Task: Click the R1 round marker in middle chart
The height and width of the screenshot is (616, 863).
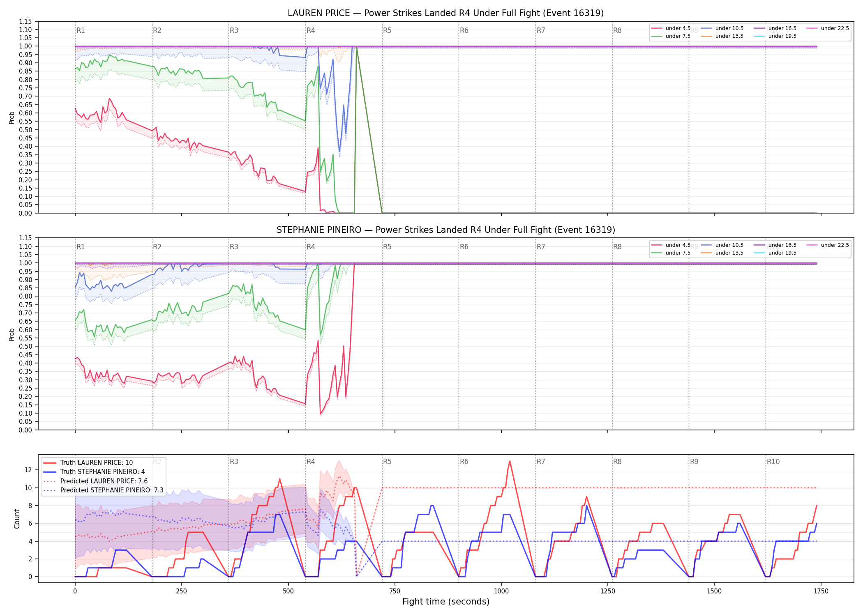Action: pos(81,247)
